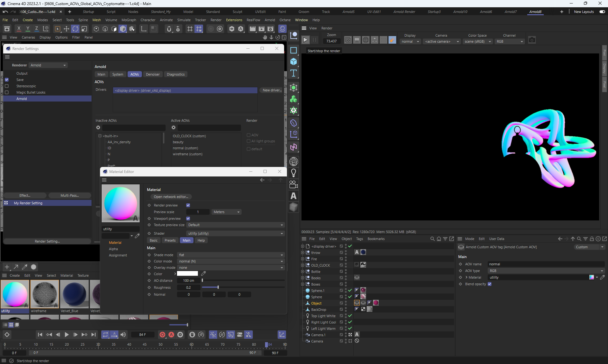The height and width of the screenshot is (364, 608).
Task: Click the record active objects keyframe button
Action: 162,335
